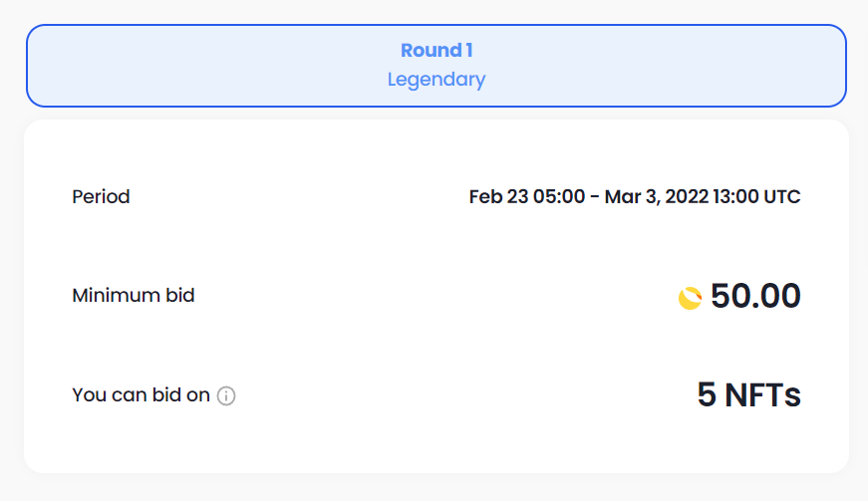
Task: Click the NFTs word in the bid count
Action: pyautogui.click(x=762, y=394)
